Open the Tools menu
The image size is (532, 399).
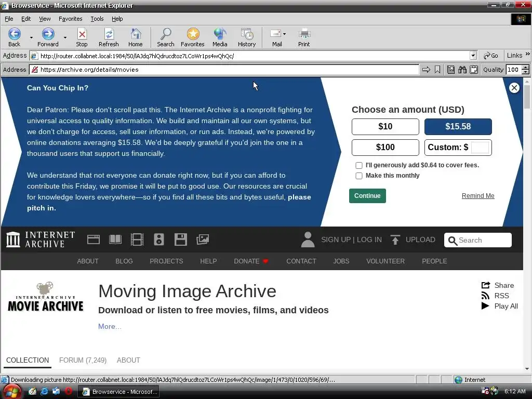point(97,19)
